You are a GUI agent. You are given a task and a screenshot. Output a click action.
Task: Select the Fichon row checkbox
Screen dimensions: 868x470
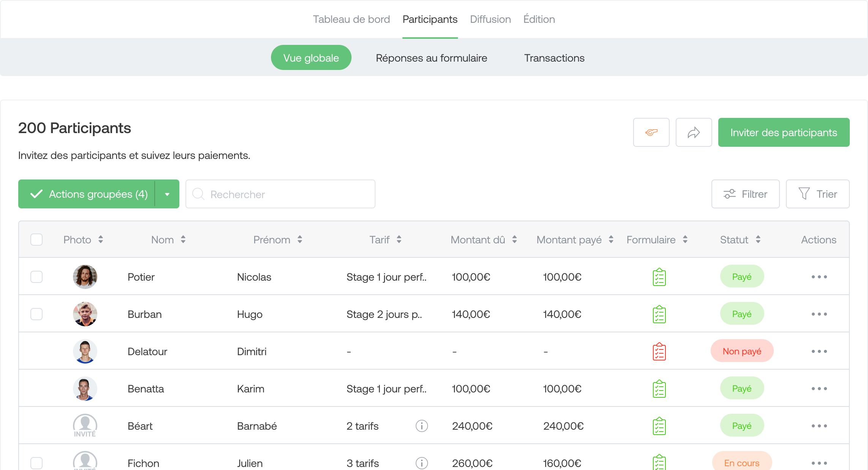tap(36, 463)
